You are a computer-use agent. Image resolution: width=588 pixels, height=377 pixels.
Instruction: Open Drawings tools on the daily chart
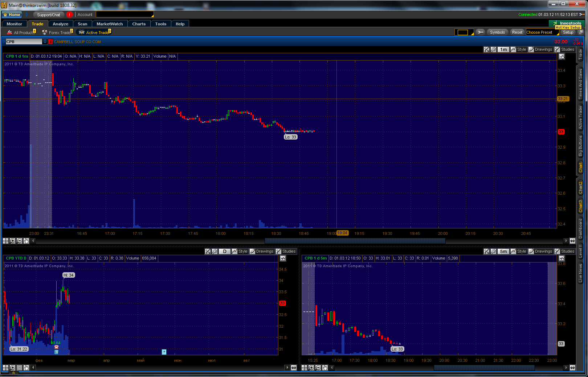click(262, 251)
